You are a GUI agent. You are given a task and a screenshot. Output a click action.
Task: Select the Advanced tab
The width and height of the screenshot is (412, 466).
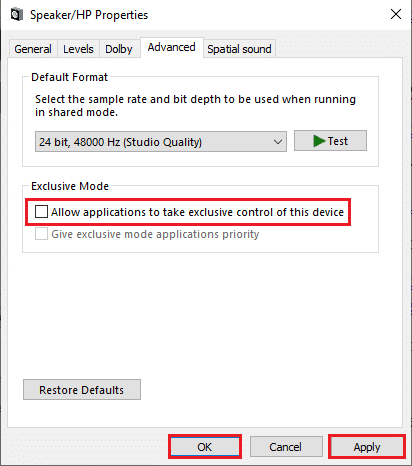pyautogui.click(x=172, y=47)
